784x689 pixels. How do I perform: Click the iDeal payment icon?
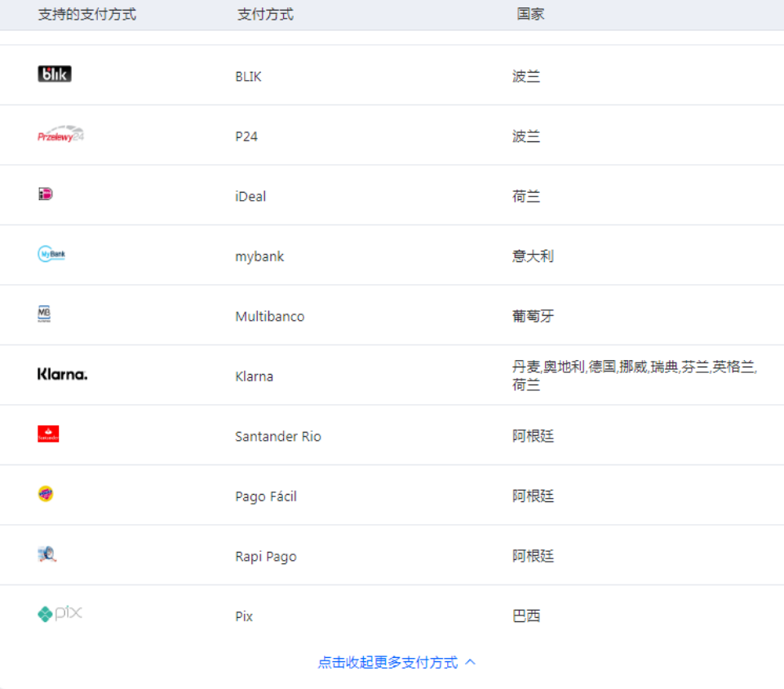[44, 193]
